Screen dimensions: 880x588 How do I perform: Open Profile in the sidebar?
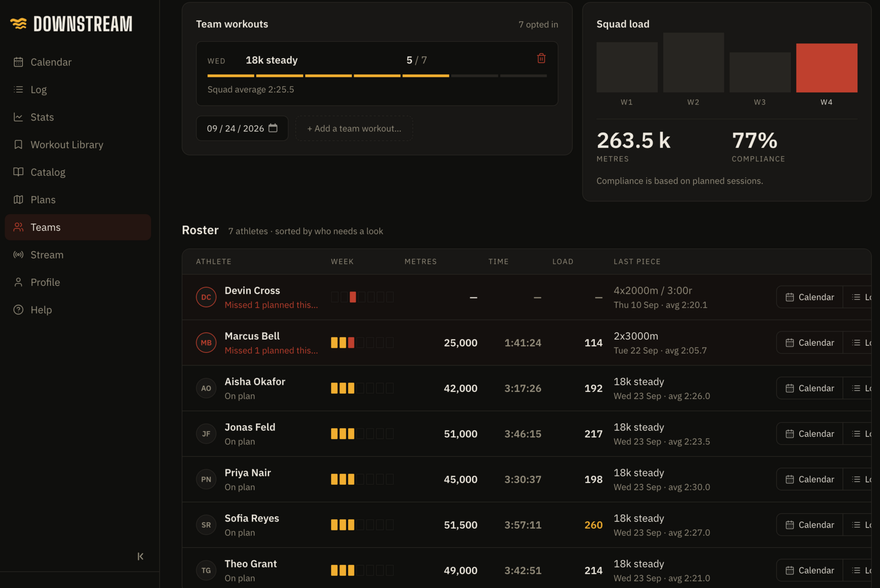click(78, 282)
